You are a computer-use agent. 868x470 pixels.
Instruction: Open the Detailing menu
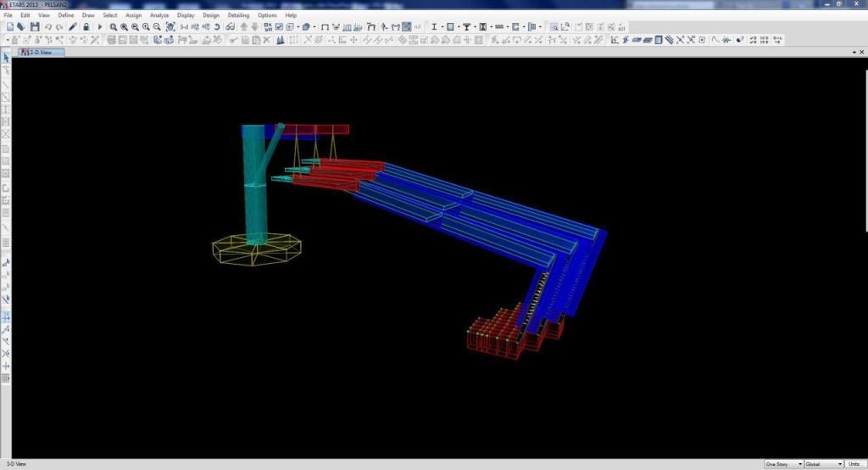tap(238, 15)
